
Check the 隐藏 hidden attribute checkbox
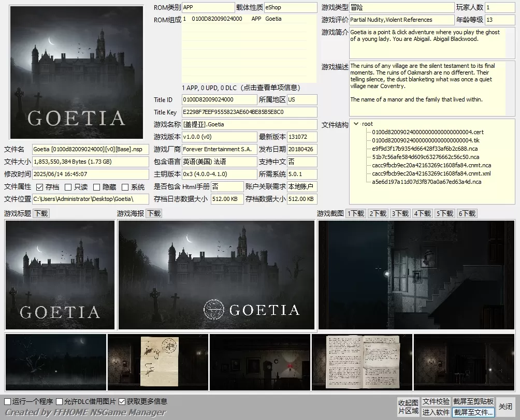click(x=96, y=187)
